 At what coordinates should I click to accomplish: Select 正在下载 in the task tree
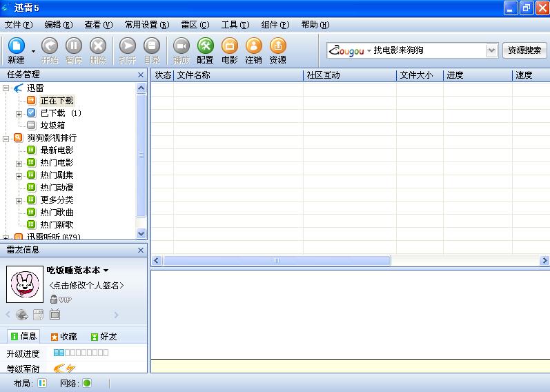[57, 101]
